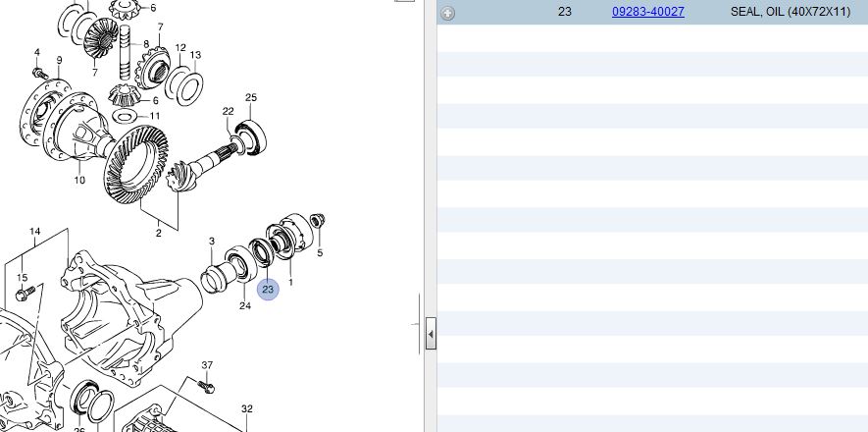Viewport: 868px width, 432px height.
Task: Click callout number 3 in diagram
Action: (211, 242)
